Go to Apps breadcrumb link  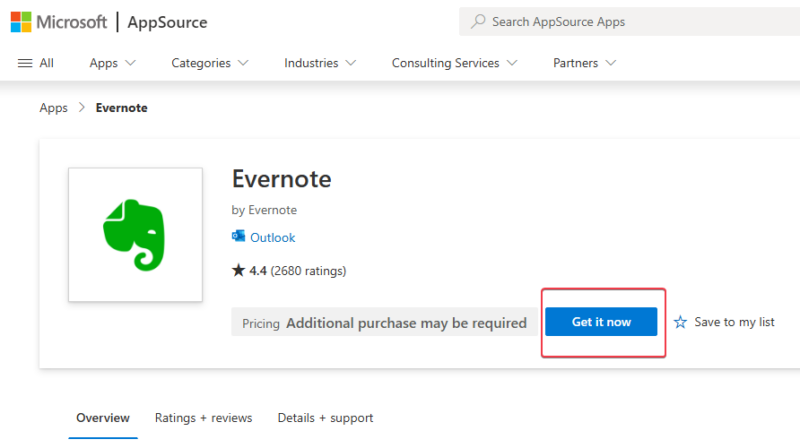(54, 108)
